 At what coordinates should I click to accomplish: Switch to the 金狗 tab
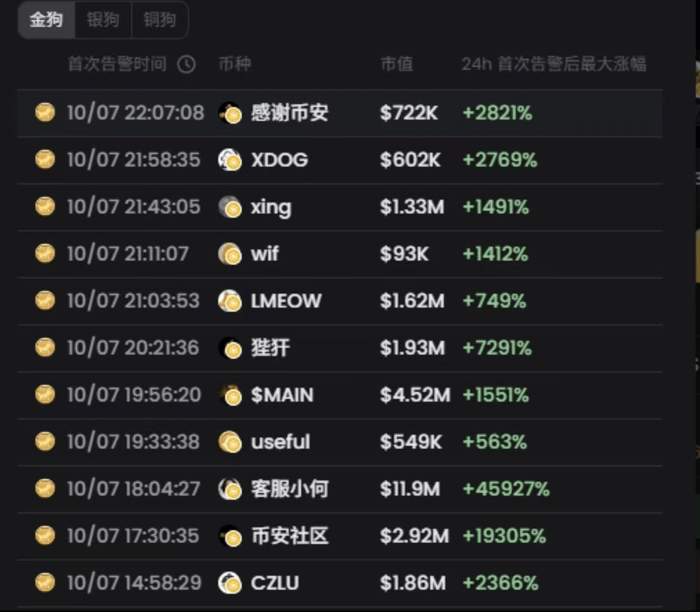[x=46, y=20]
